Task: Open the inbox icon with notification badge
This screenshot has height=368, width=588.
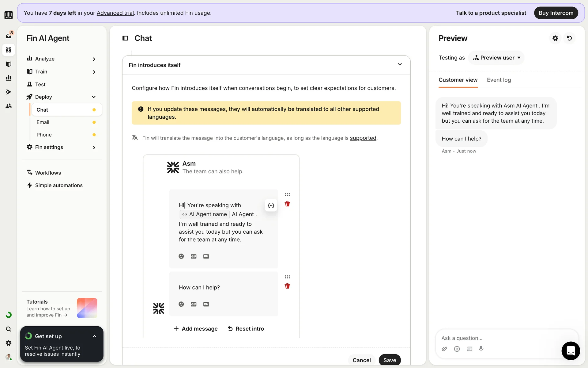Action: [9, 36]
